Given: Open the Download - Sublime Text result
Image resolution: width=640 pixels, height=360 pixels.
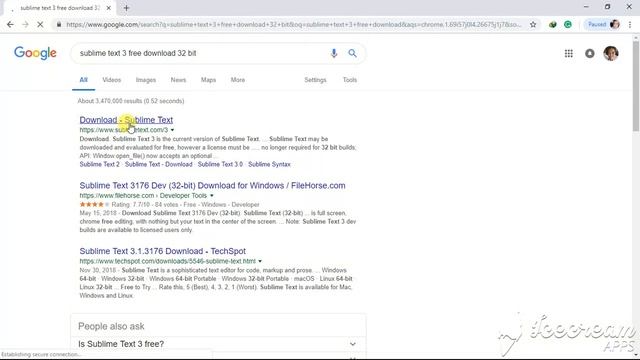Looking at the screenshot, I should [126, 120].
